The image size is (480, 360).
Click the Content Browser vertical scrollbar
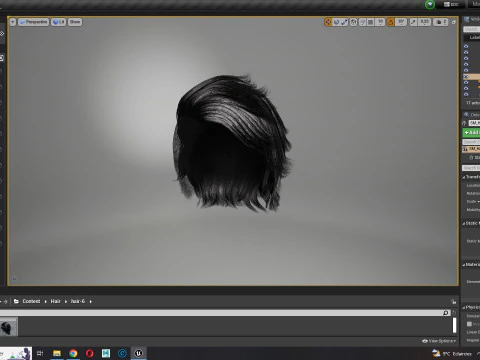(454, 326)
